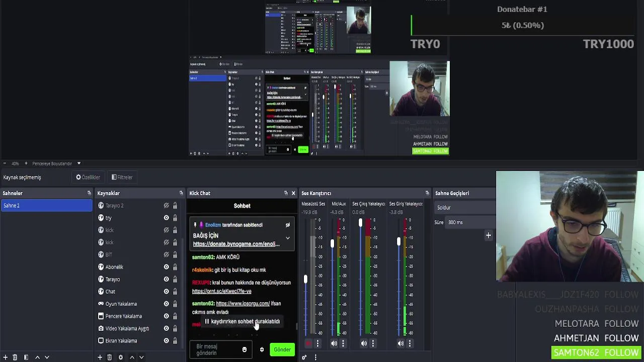Hide the Oyun Yakalama source
Image resolution: width=644 pixels, height=362 pixels.
tap(166, 304)
